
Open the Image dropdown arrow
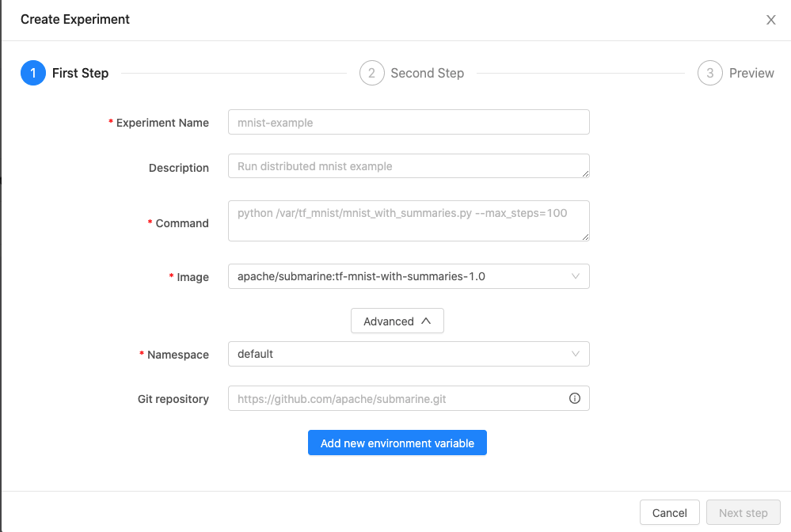click(x=576, y=276)
